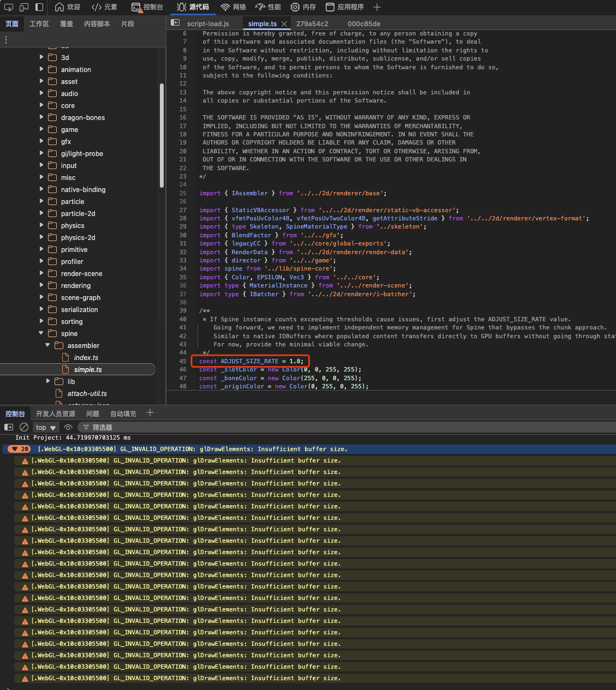The width and height of the screenshot is (616, 690).
Task: Collapse the spine folder arrow
Action: click(41, 333)
